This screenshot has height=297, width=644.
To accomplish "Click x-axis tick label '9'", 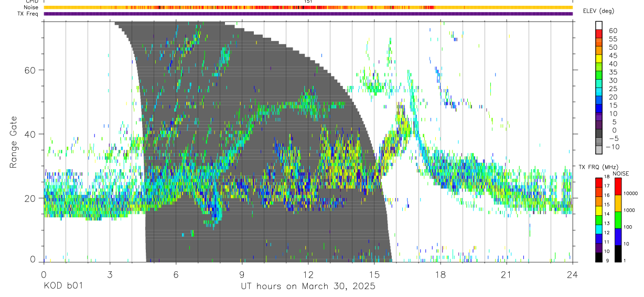I will pyautogui.click(x=242, y=274).
